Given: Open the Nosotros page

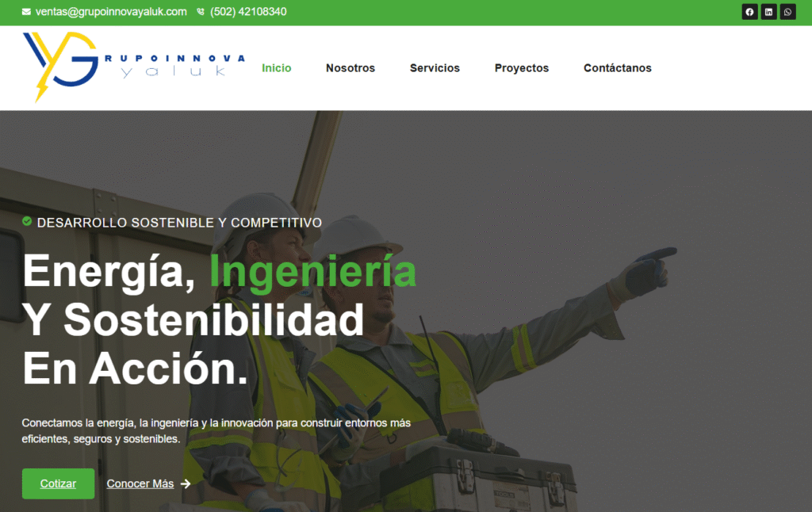Looking at the screenshot, I should tap(350, 68).
